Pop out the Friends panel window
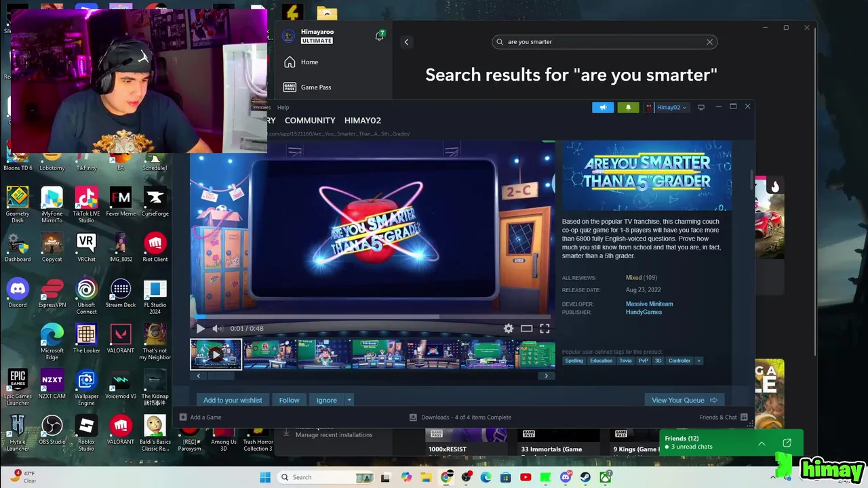This screenshot has width=868, height=488. pyautogui.click(x=787, y=443)
